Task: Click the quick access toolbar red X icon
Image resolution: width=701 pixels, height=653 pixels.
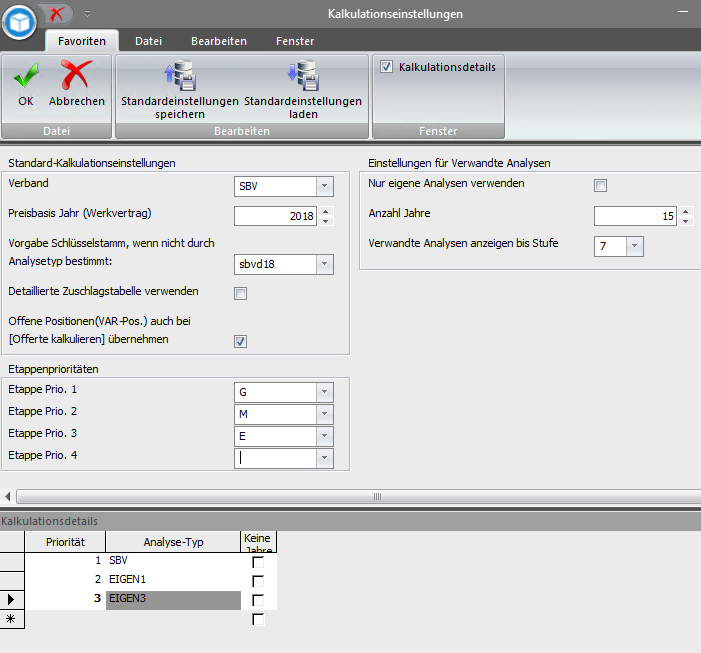Action: tap(58, 14)
